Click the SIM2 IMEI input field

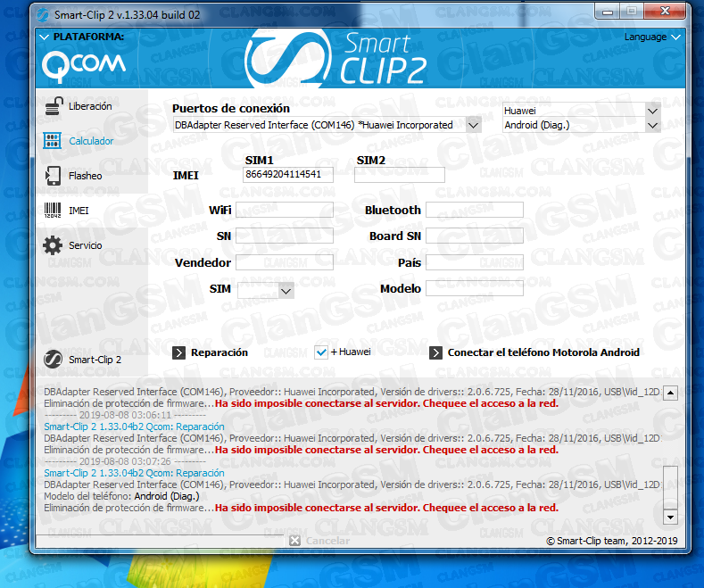(x=400, y=175)
